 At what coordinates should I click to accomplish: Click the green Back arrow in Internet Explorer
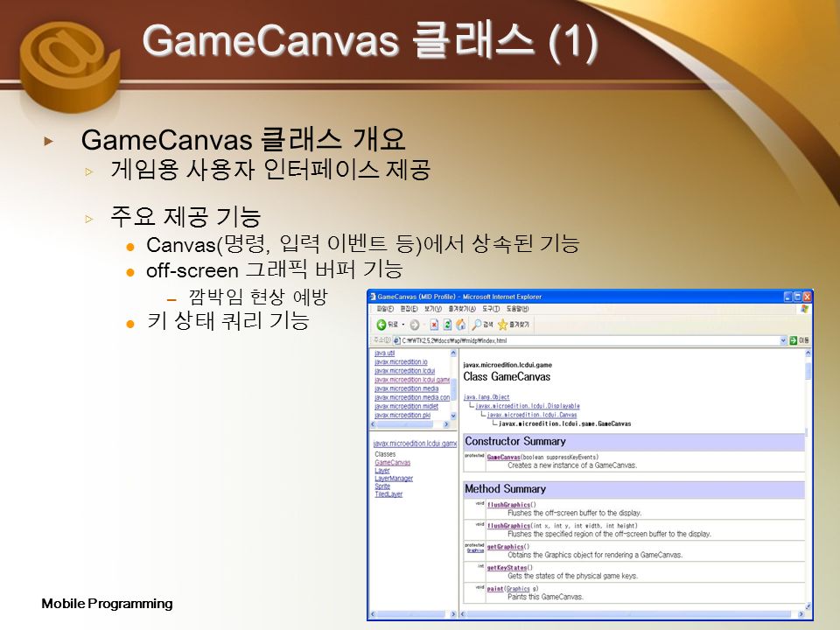point(381,325)
